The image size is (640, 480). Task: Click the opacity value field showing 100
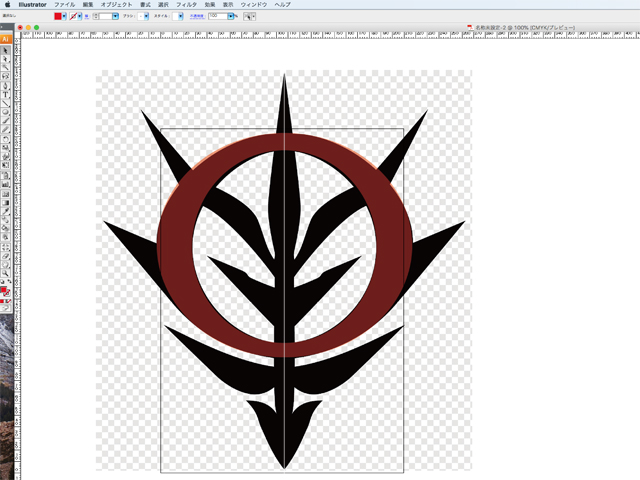[218, 16]
